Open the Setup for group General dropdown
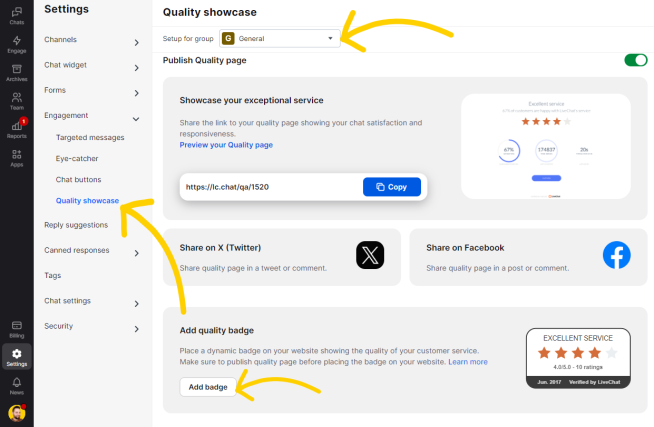Viewport: 654px width, 427px height. pyautogui.click(x=279, y=38)
